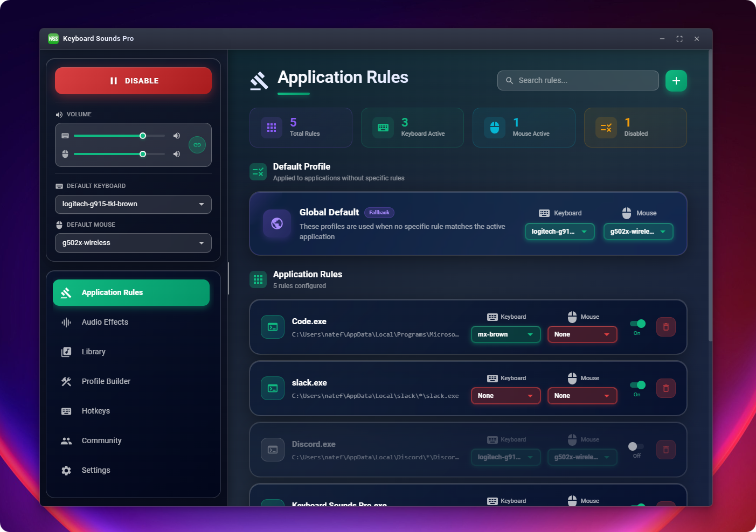Image resolution: width=756 pixels, height=532 pixels.
Task: Toggle off the Code.exe rule switch
Action: click(x=637, y=324)
